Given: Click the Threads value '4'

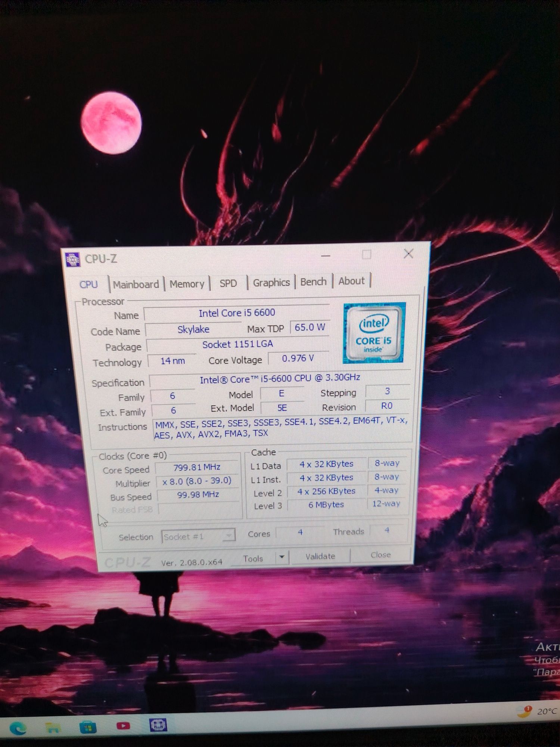Looking at the screenshot, I should pyautogui.click(x=387, y=530).
